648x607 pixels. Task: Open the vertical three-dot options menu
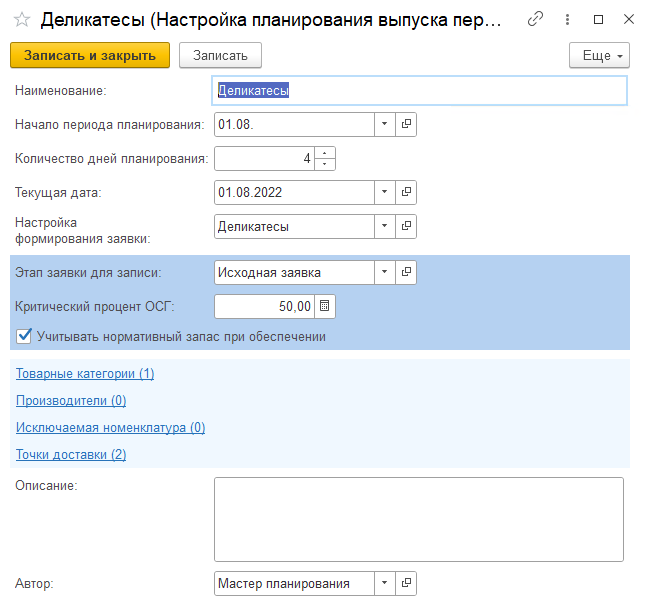pos(568,18)
